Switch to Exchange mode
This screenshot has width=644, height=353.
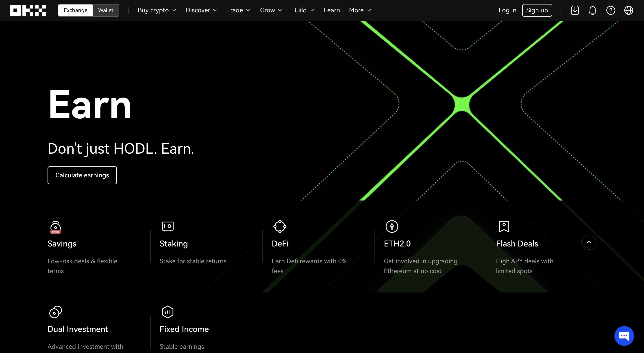pos(76,10)
